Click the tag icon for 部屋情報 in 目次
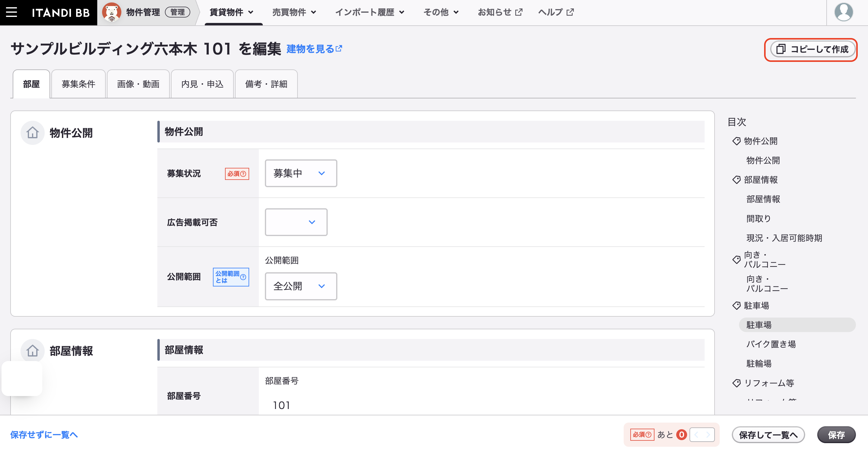Image resolution: width=868 pixels, height=454 pixels. [x=736, y=180]
